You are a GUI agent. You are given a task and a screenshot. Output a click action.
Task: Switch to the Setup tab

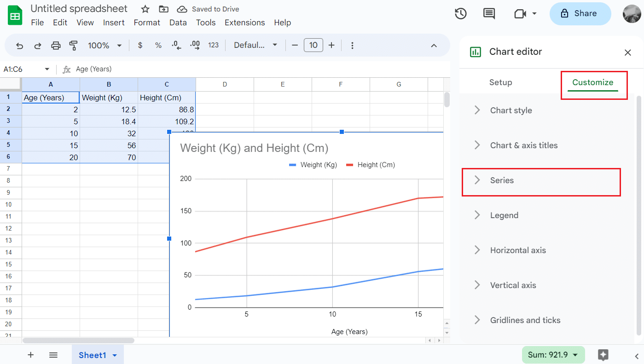pyautogui.click(x=500, y=82)
